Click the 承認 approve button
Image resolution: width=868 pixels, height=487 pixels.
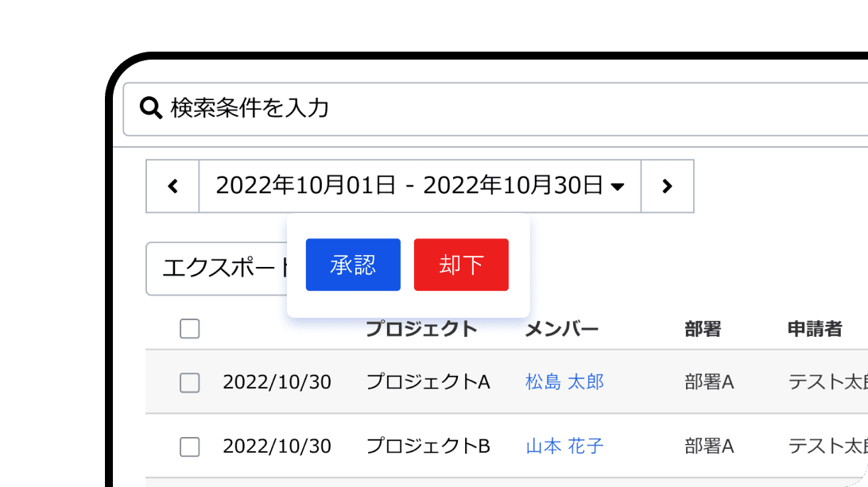(x=353, y=265)
